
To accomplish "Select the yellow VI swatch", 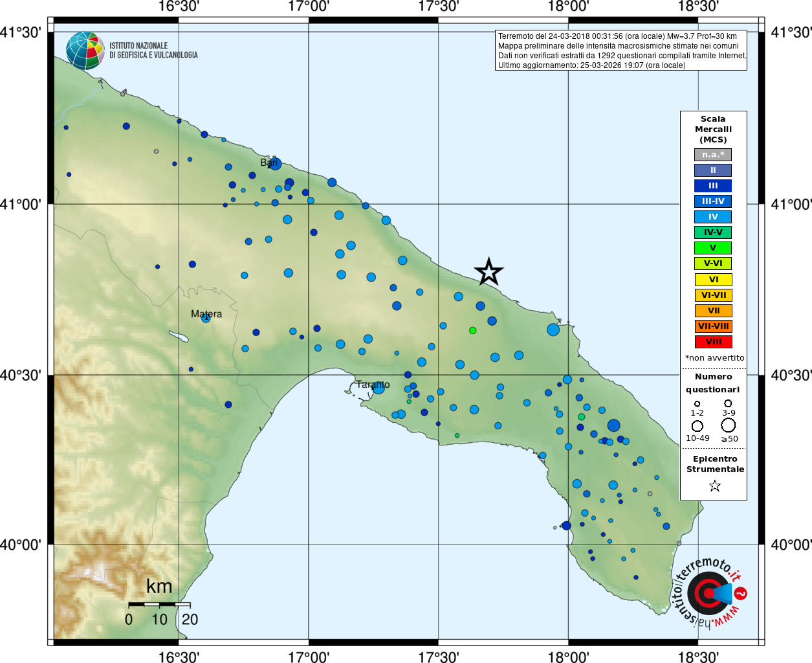I will click(713, 280).
